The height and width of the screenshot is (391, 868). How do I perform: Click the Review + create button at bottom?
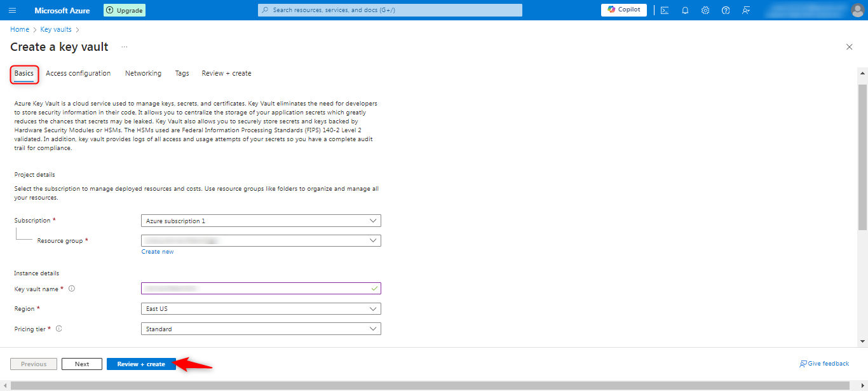(x=141, y=364)
